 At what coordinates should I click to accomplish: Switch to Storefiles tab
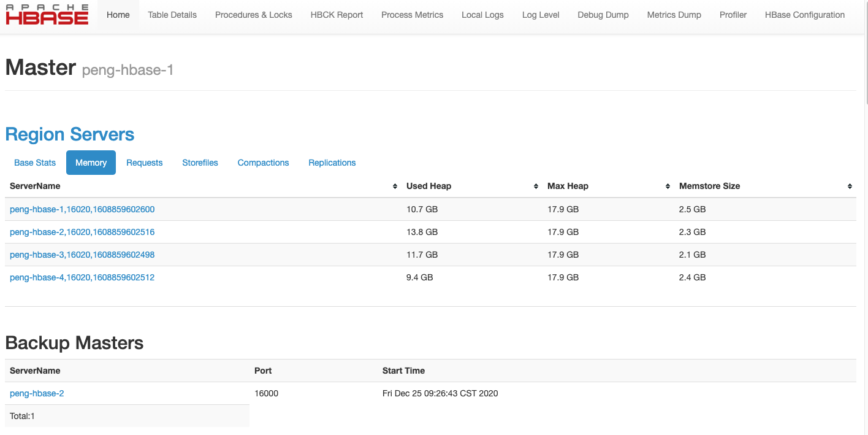pyautogui.click(x=200, y=163)
